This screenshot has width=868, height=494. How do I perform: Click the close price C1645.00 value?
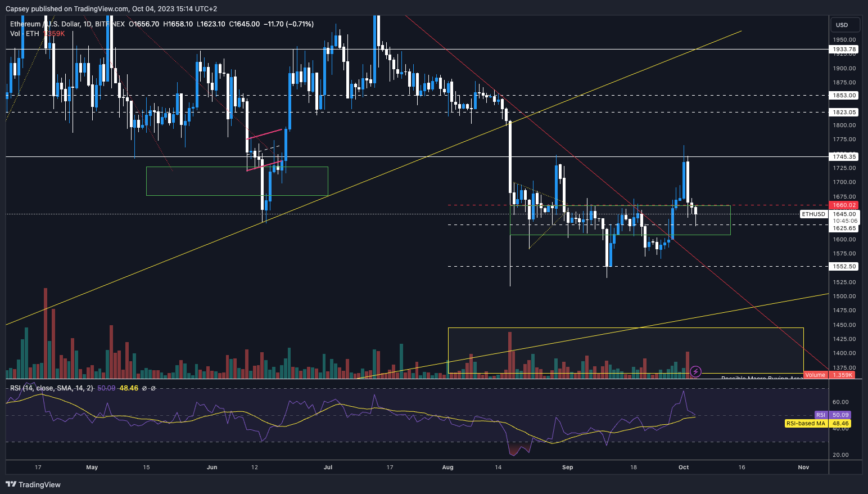click(245, 24)
